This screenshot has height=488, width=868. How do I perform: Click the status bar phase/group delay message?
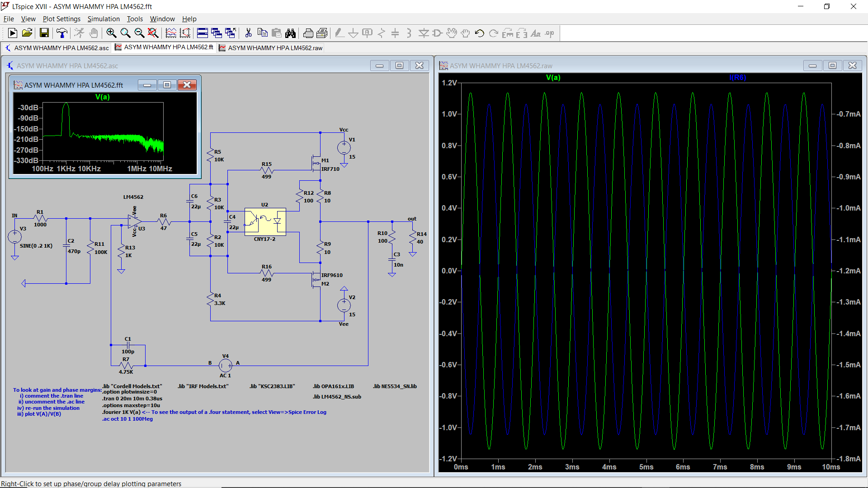point(91,483)
